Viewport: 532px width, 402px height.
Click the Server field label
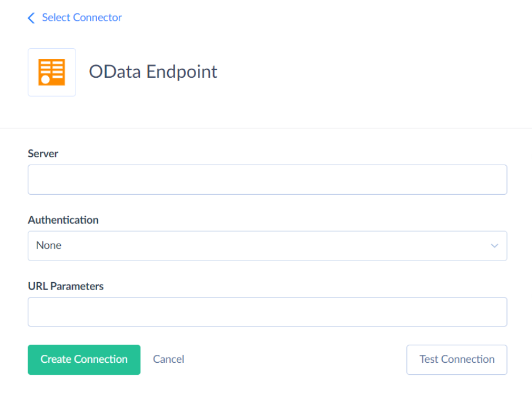pyautogui.click(x=43, y=153)
